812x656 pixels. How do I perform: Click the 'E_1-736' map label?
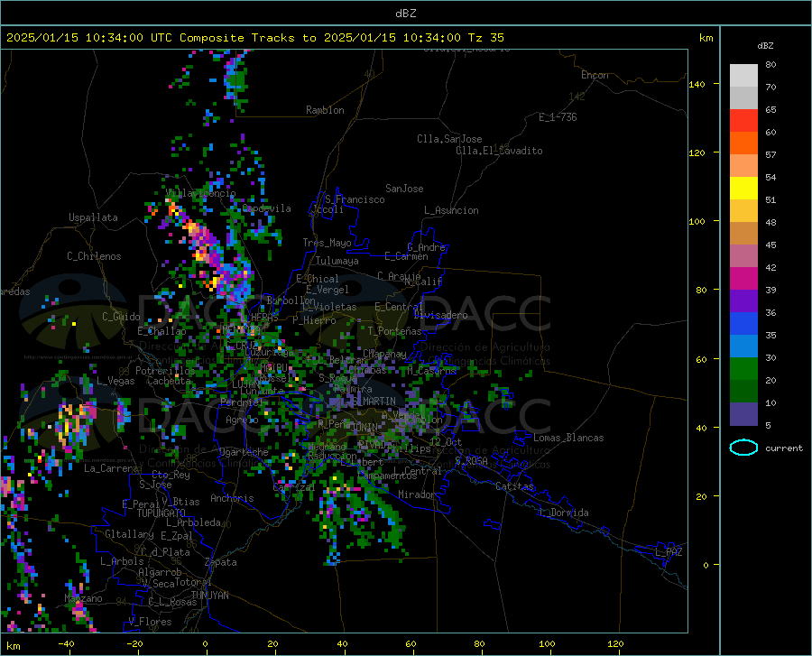[x=558, y=117]
